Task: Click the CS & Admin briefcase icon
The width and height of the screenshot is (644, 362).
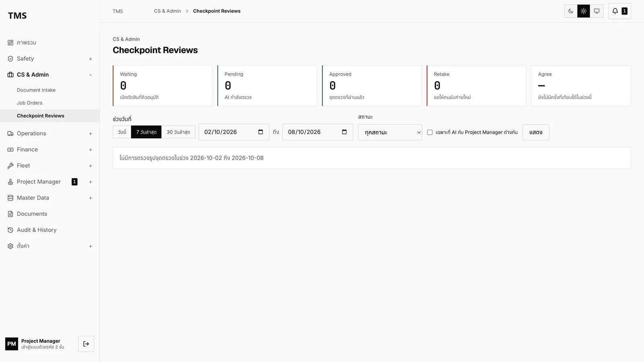Action: tap(10, 75)
